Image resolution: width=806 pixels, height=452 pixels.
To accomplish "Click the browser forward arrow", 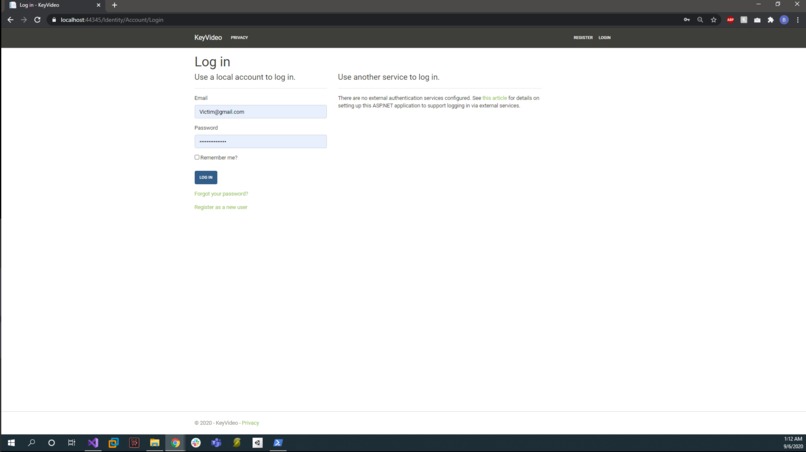I will click(24, 20).
